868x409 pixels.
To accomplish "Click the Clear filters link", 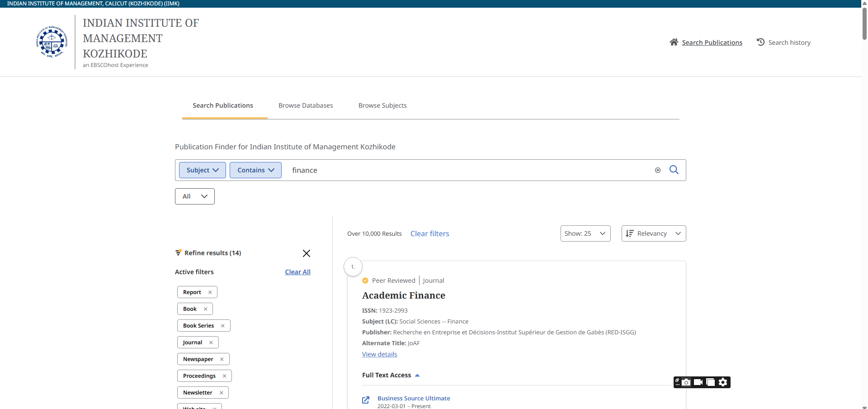I will 429,233.
